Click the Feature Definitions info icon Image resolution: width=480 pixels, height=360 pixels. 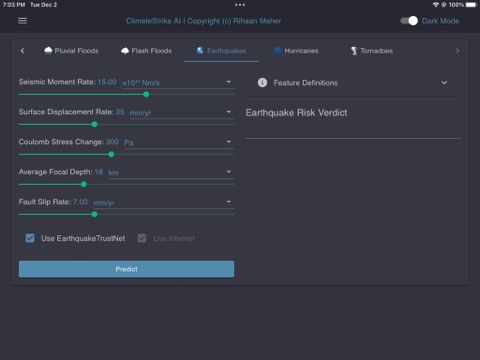(x=262, y=83)
